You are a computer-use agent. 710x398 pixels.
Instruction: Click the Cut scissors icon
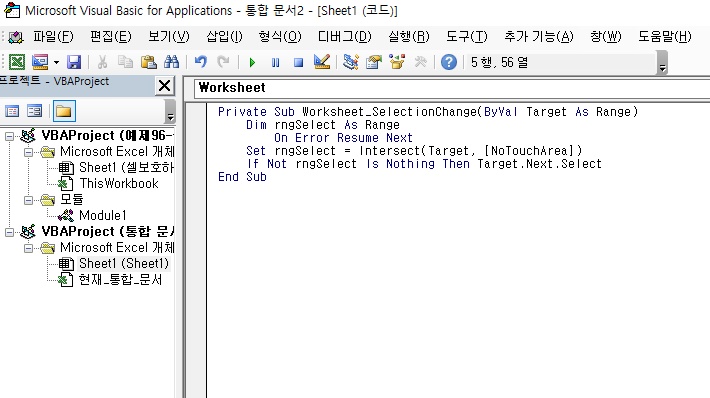coord(102,62)
